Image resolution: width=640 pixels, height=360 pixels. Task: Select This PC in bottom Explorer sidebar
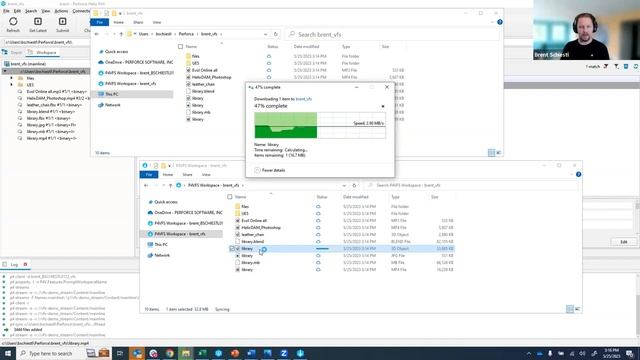point(161,244)
